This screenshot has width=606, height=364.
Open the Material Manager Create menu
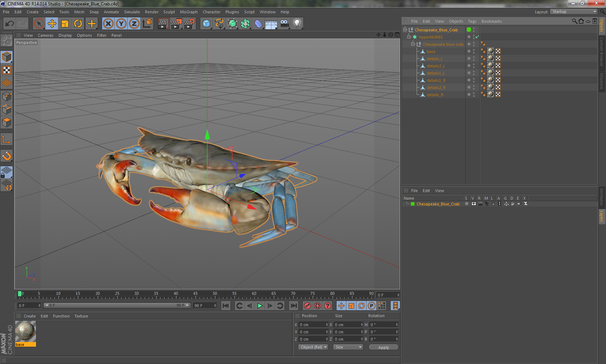click(30, 316)
